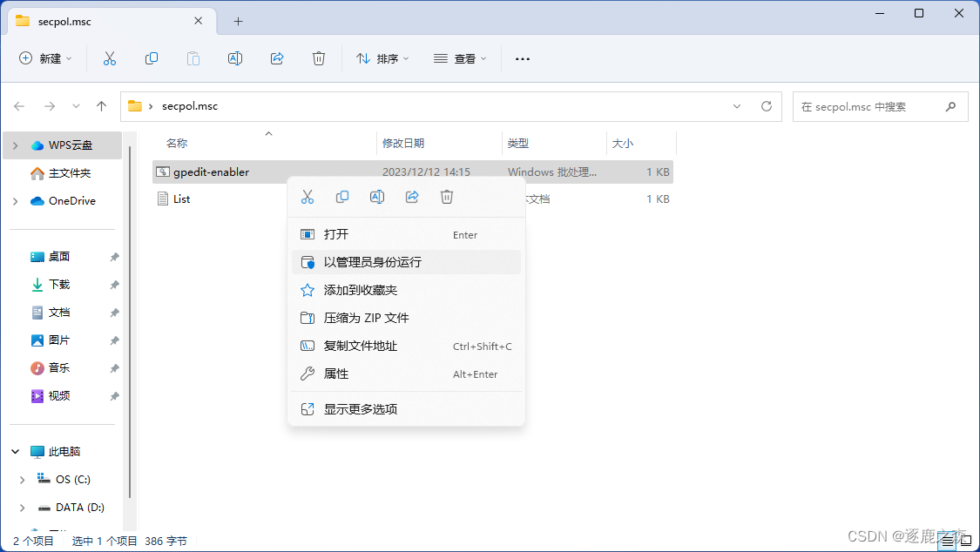Switch to details view via status bar toggle
This screenshot has width=980, height=552.
[x=949, y=540]
